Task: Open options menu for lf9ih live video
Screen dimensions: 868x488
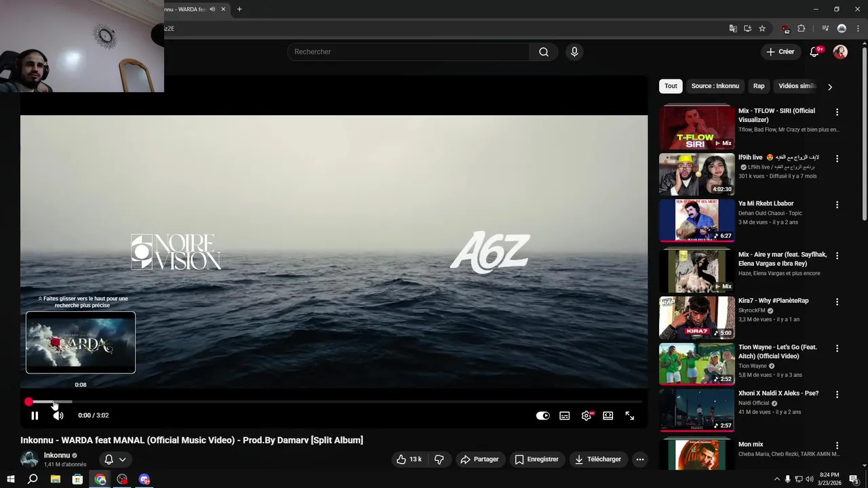Action: tap(837, 158)
